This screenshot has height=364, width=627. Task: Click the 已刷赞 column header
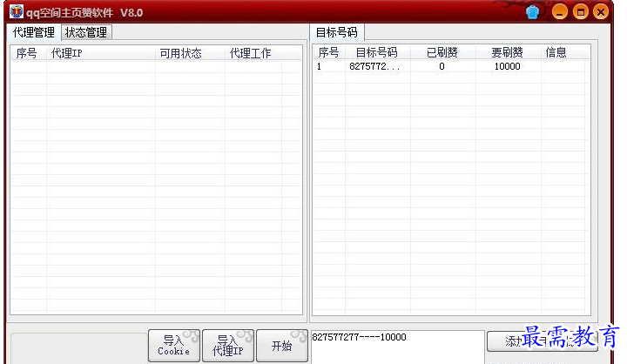[x=442, y=52]
